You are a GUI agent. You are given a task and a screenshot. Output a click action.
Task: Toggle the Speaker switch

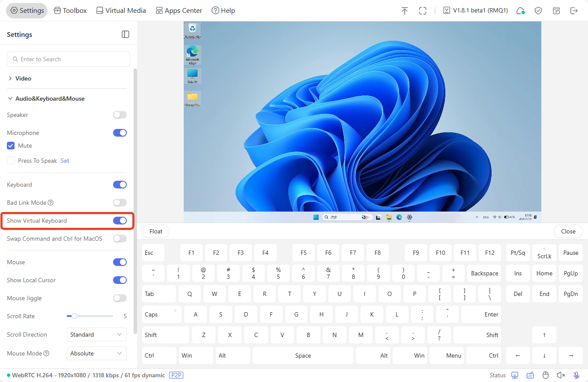[x=120, y=115]
